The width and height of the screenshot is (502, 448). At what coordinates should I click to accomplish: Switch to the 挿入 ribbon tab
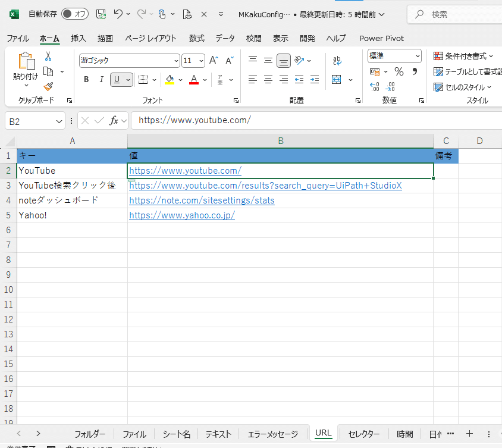[78, 39]
